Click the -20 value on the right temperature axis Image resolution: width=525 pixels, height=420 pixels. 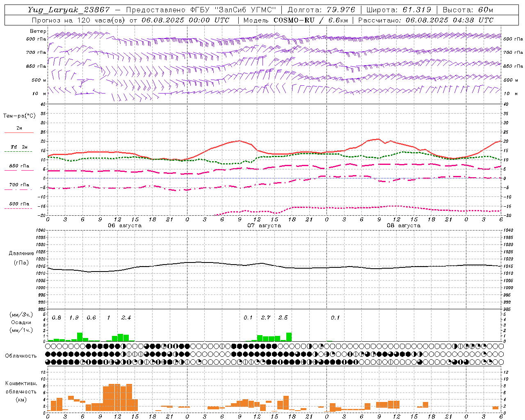pos(507,215)
